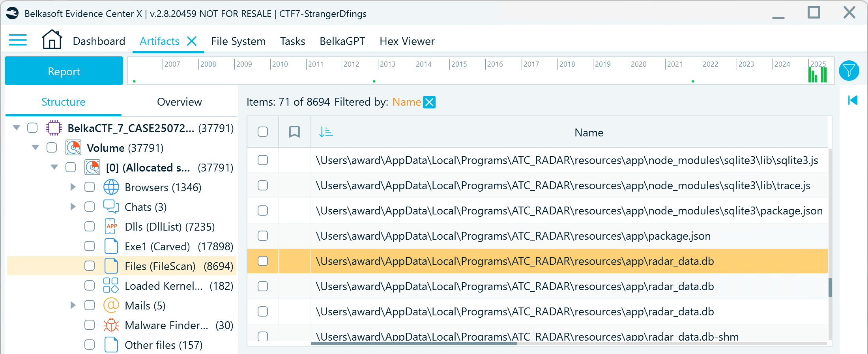Screen dimensions: 868x354
Task: Close the Artifacts tab with the X
Action: coord(192,41)
